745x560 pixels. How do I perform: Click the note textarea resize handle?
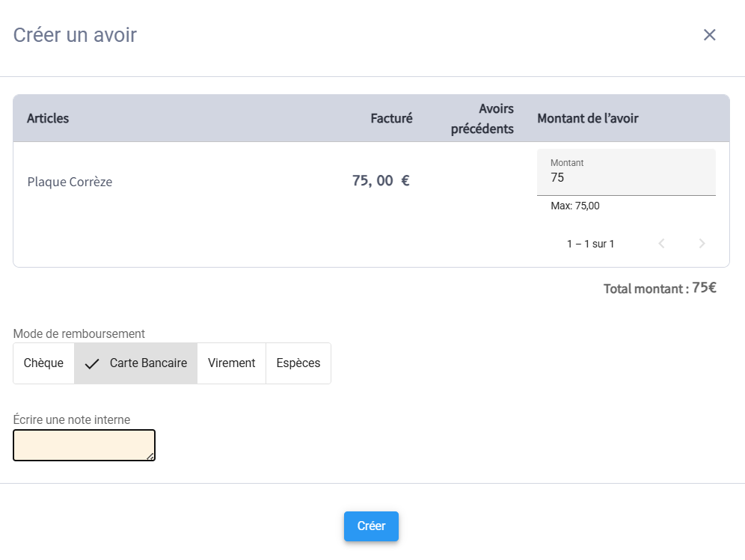pos(150,456)
